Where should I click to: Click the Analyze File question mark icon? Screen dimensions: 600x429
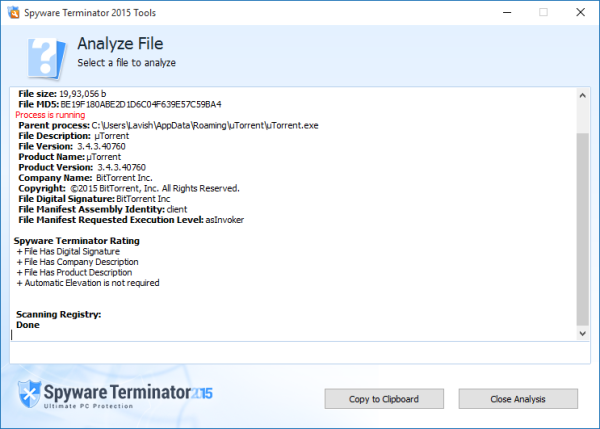click(x=47, y=59)
